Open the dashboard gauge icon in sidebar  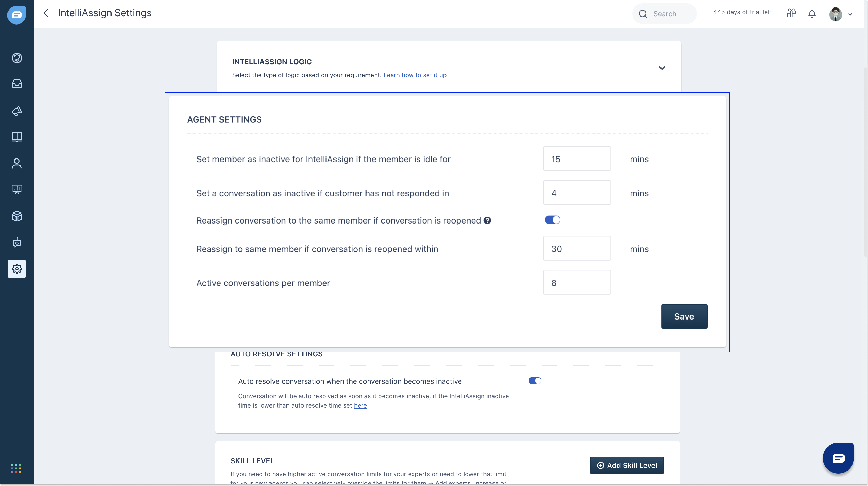[x=17, y=58]
